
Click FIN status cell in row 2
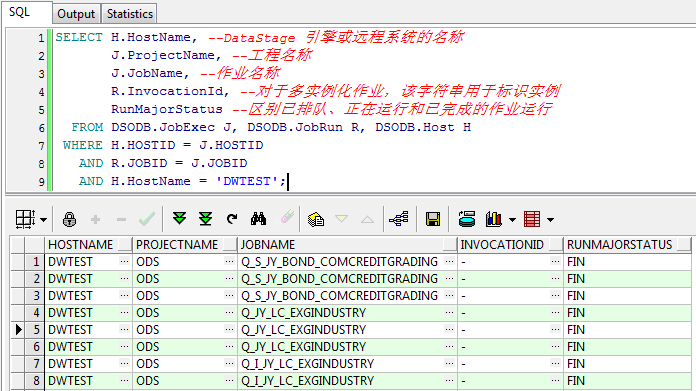pos(628,279)
